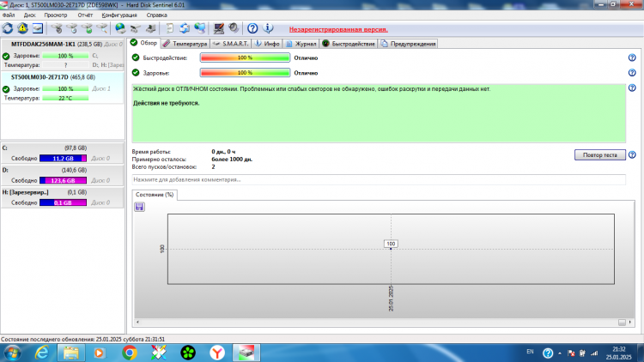Click the gray speaker toolbar icon

pos(234,28)
